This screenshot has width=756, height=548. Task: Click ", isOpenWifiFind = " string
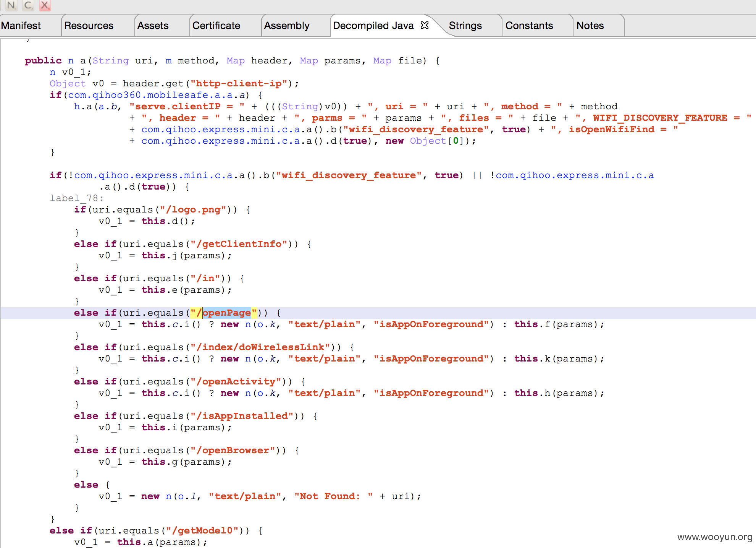coord(615,130)
